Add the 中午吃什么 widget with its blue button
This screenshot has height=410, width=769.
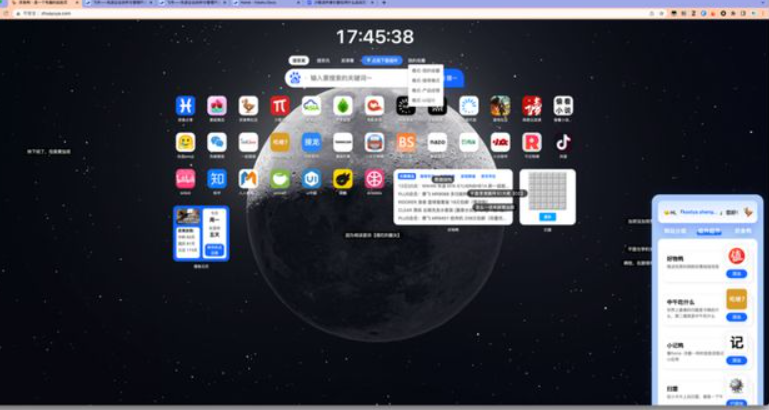tap(736, 317)
